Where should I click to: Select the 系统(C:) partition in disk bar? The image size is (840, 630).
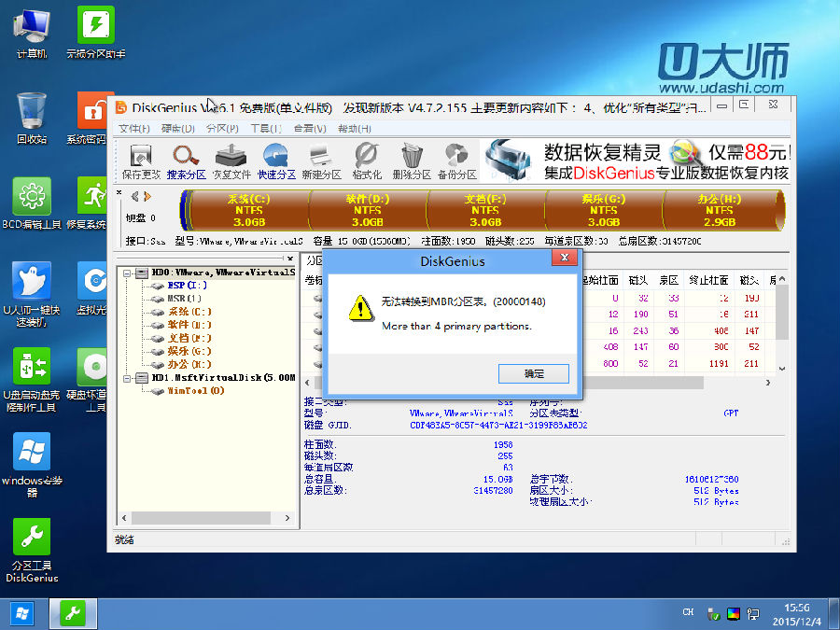tap(249, 210)
